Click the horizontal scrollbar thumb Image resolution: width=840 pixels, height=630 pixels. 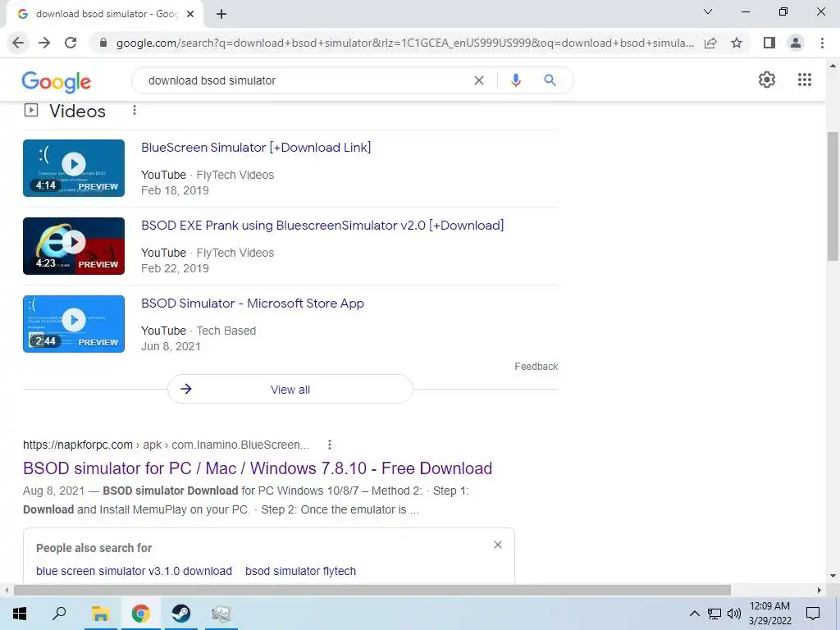(372, 590)
